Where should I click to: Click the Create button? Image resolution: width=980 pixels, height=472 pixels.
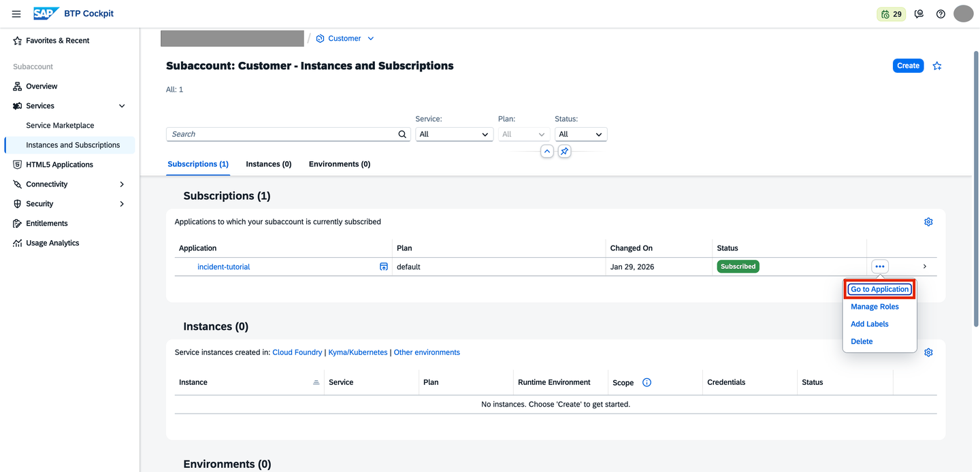(x=908, y=66)
